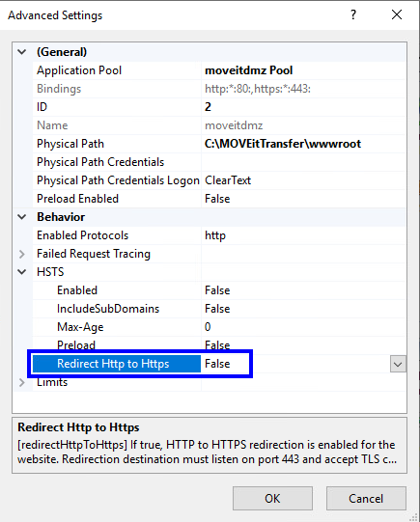Click the (General) section header text
This screenshot has height=522, width=420.
[62, 52]
